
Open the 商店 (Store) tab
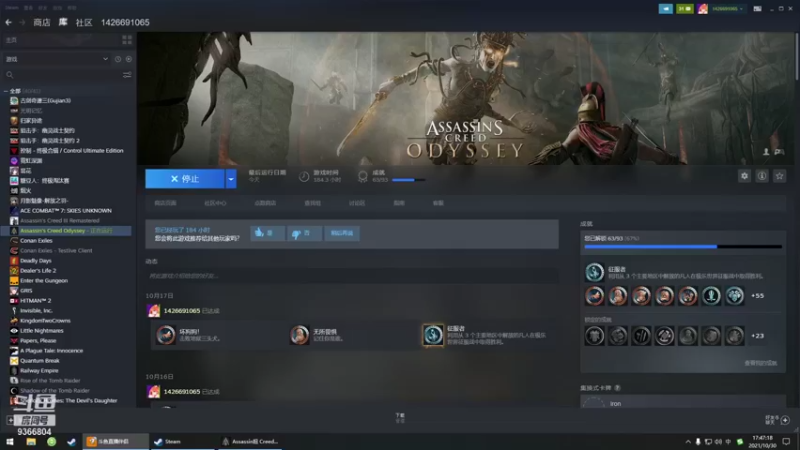point(42,22)
